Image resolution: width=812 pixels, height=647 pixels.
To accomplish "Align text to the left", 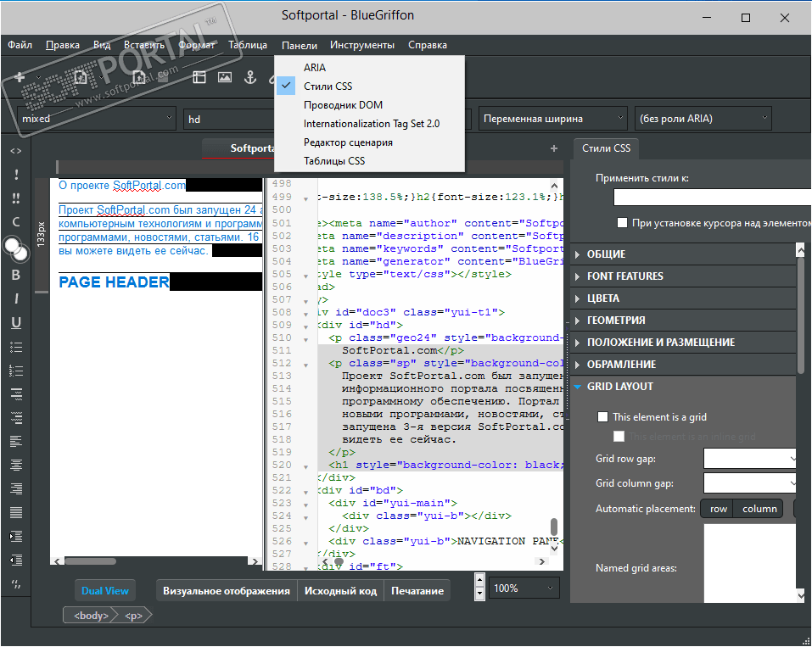I will [16, 442].
